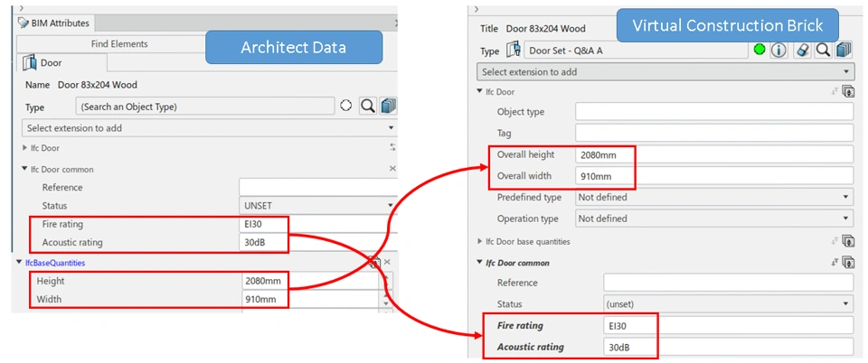Click the copy icon on Ifc Door header row
This screenshot has height=363, width=868.
(848, 91)
